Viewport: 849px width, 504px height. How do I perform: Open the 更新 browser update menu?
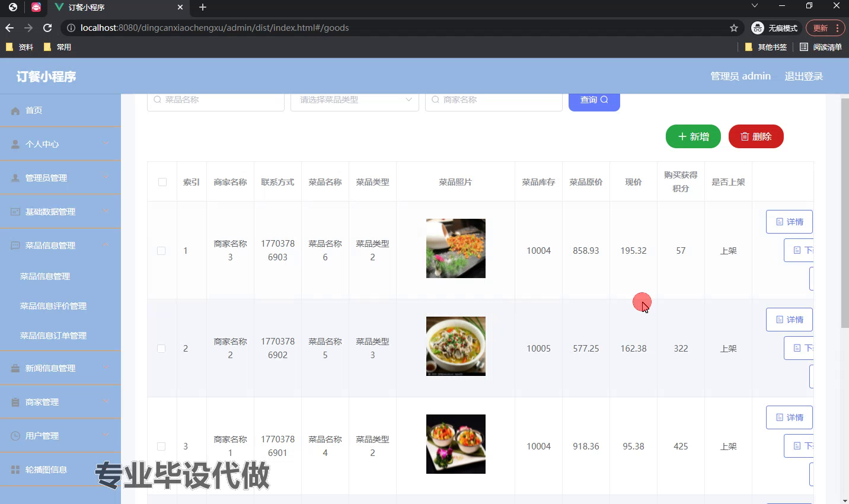(825, 28)
